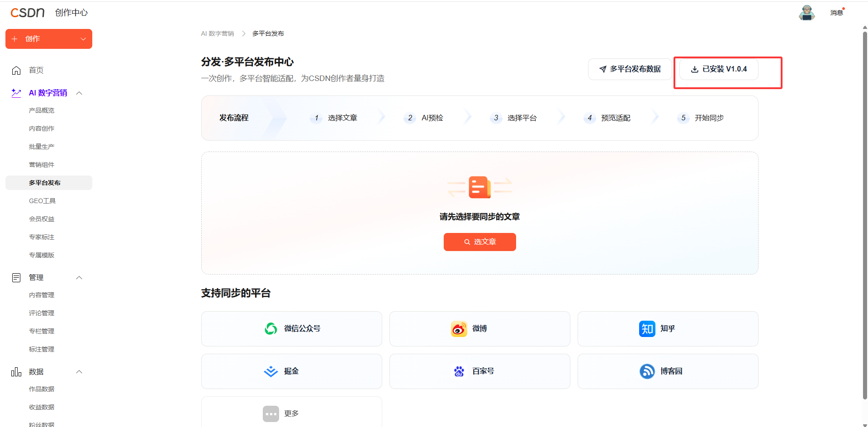Viewport: 868px width, 427px height.
Task: Open 专属模版 in sidebar
Action: click(x=42, y=255)
